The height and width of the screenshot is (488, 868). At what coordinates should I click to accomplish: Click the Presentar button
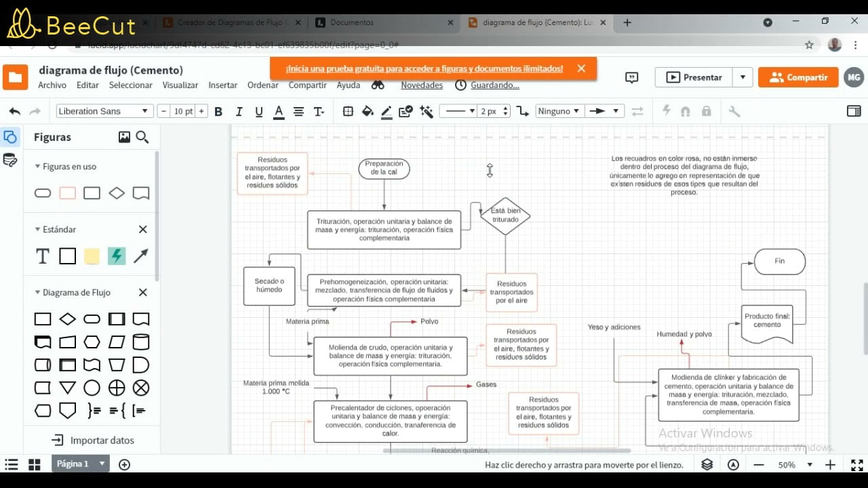(694, 77)
